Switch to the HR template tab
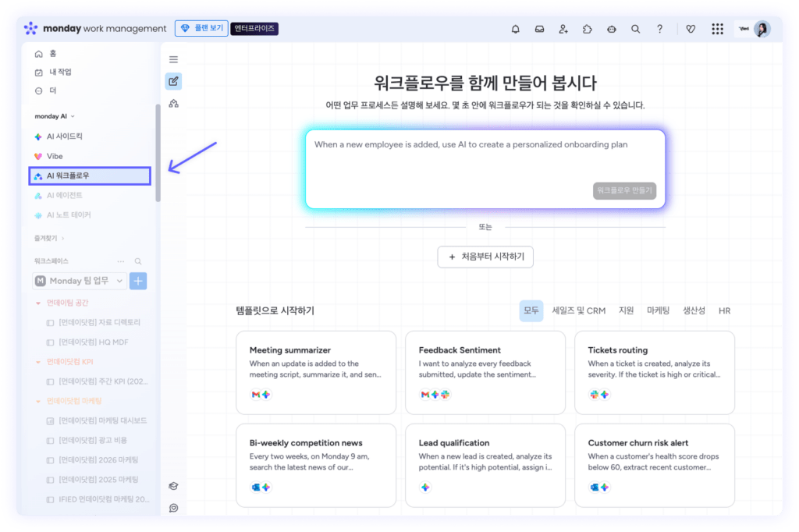 (x=724, y=310)
